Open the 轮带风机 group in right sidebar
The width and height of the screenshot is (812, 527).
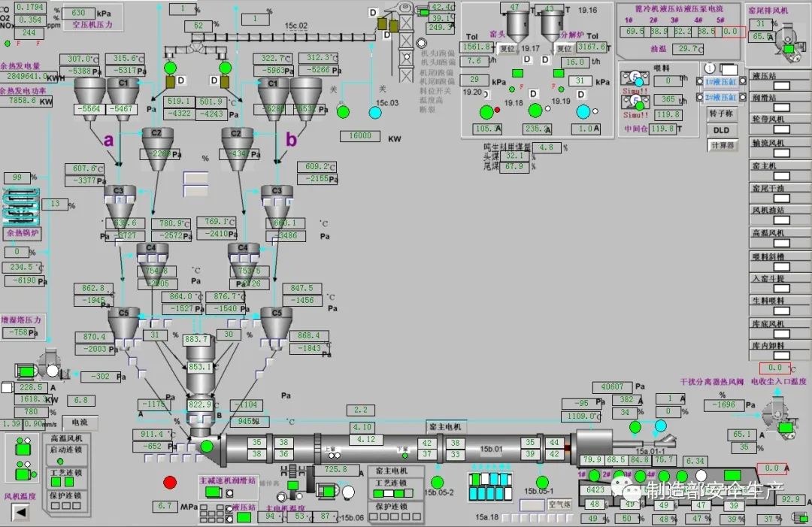tap(780, 125)
